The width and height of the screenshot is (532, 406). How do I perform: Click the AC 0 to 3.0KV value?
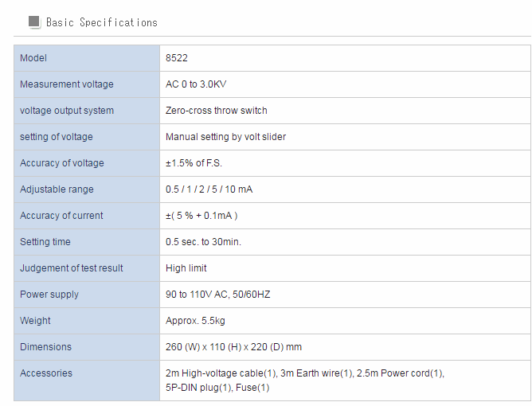point(201,84)
